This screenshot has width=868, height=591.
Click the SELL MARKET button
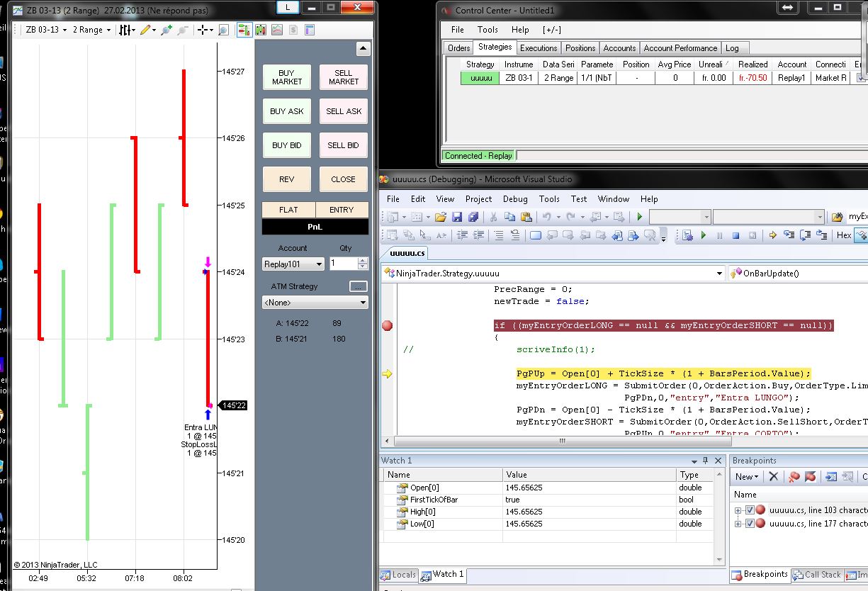[x=344, y=77]
